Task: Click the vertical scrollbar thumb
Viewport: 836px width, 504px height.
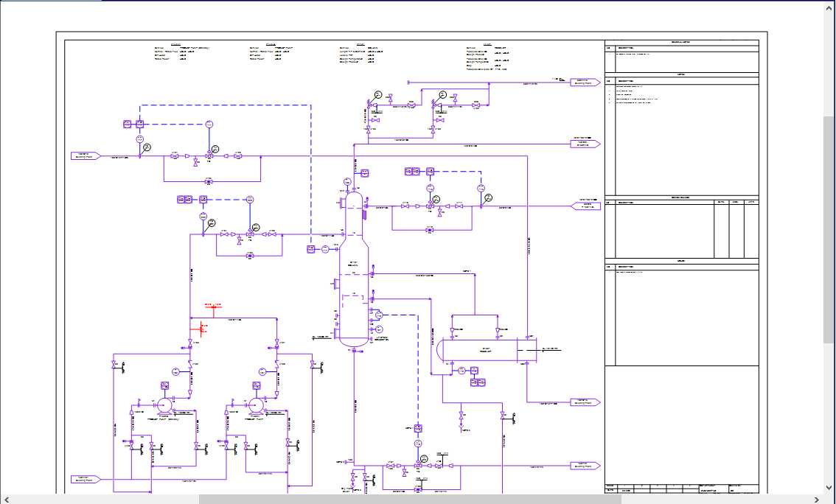Action: point(829,228)
